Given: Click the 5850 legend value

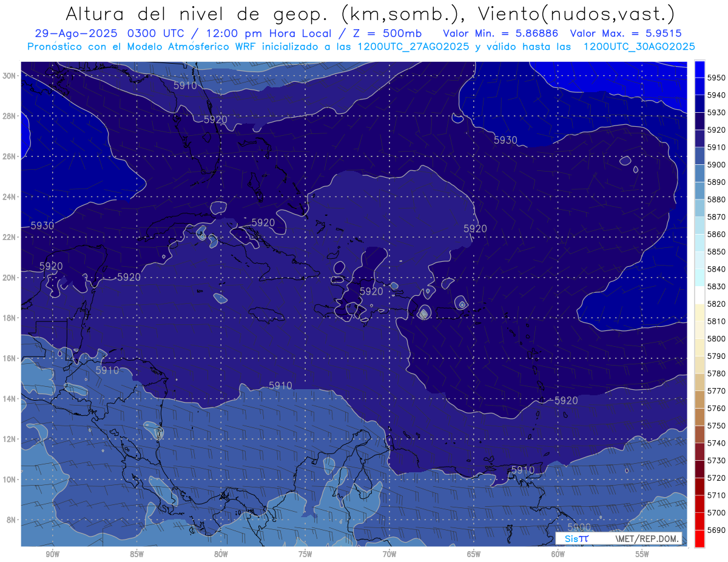Looking at the screenshot, I should tap(716, 252).
